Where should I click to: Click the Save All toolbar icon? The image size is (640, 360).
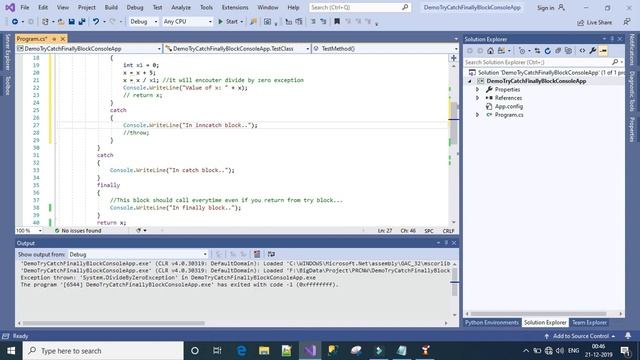click(x=82, y=22)
